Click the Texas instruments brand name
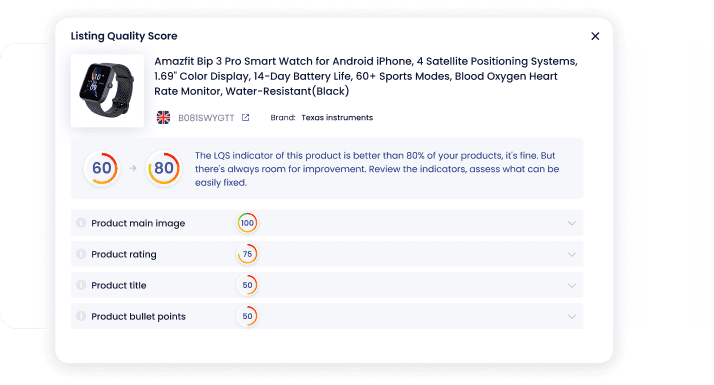 [x=337, y=118]
